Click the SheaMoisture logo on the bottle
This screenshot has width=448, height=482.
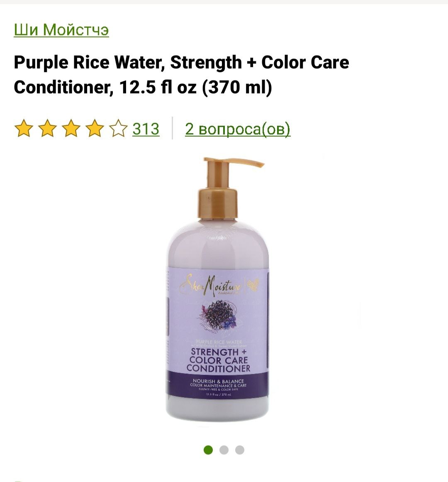pos(210,285)
